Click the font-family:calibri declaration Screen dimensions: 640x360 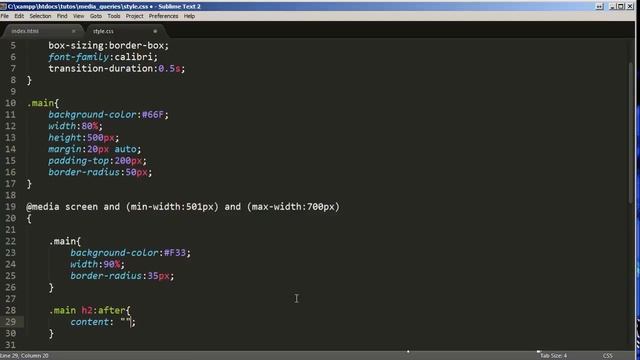click(103, 57)
